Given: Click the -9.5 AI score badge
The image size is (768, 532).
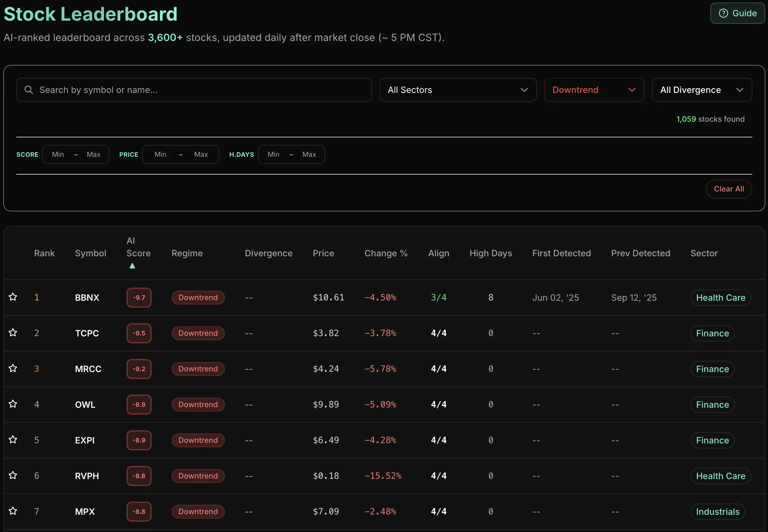Looking at the screenshot, I should [x=139, y=333].
